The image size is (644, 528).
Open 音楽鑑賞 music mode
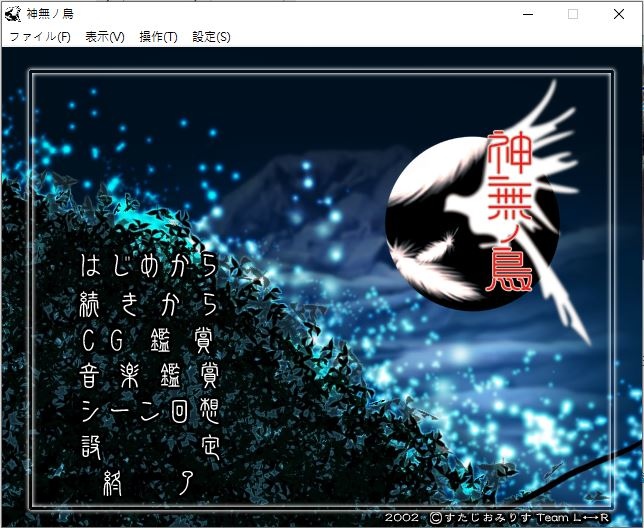tap(149, 376)
